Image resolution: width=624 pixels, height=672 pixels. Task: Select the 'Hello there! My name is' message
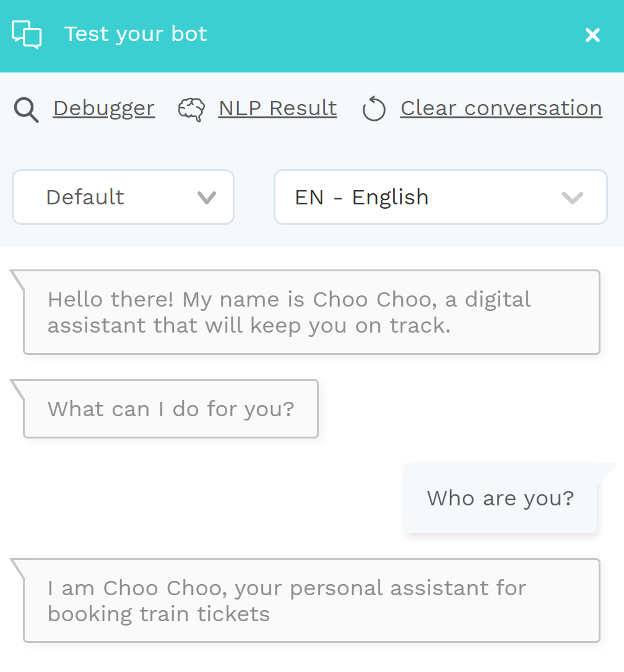pos(312,312)
